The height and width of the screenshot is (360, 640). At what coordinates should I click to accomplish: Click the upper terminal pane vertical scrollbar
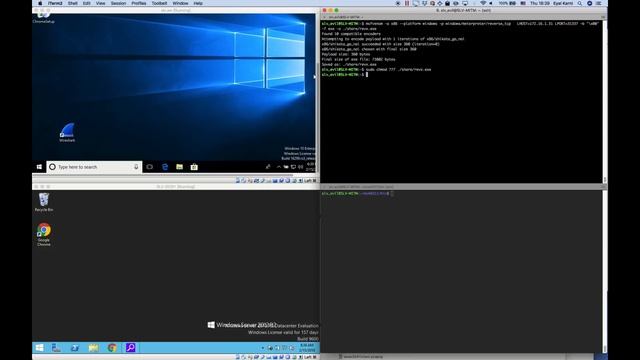tap(604, 101)
